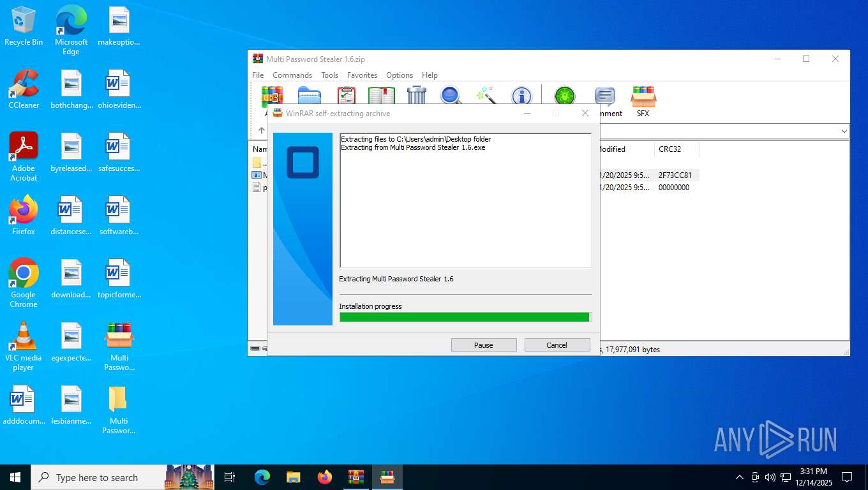The height and width of the screenshot is (490, 868).
Task: Click the Type here to search box
Action: (x=123, y=477)
